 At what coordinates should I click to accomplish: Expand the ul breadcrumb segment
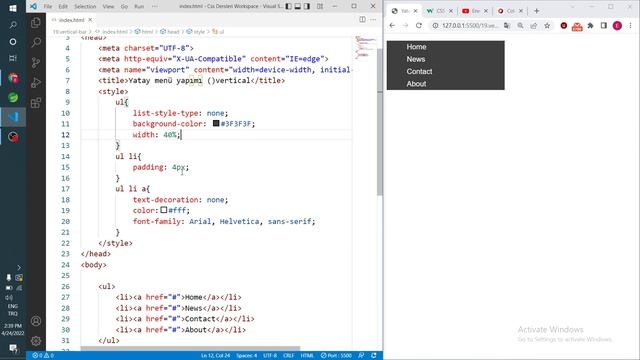218,31
